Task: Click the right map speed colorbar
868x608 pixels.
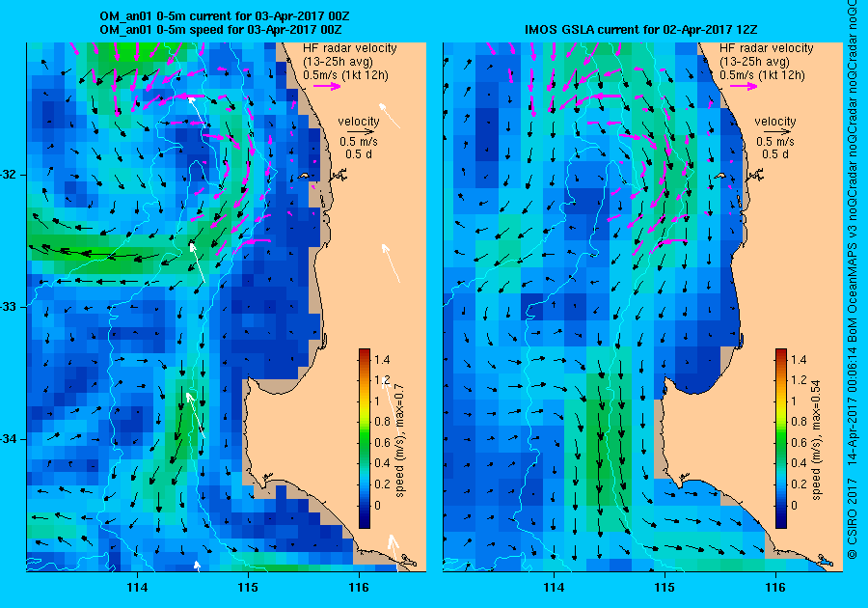Action: pyautogui.click(x=781, y=438)
